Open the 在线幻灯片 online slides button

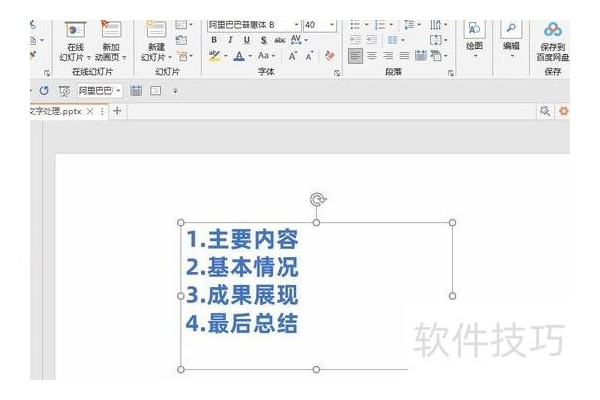tap(75, 41)
